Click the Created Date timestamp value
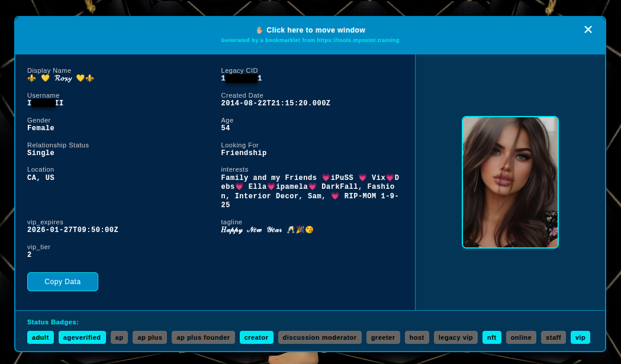Screen dimensions: 621x364 (x=275, y=104)
